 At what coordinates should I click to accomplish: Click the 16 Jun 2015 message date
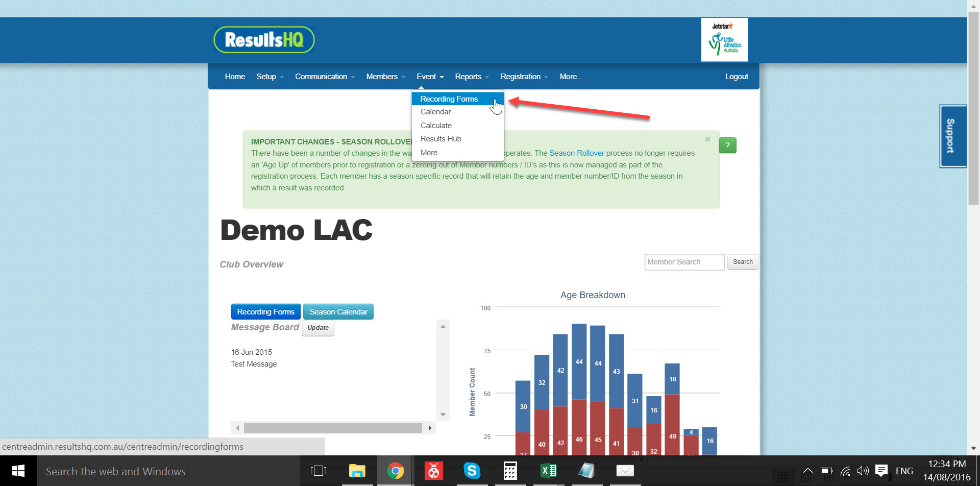pyautogui.click(x=251, y=352)
